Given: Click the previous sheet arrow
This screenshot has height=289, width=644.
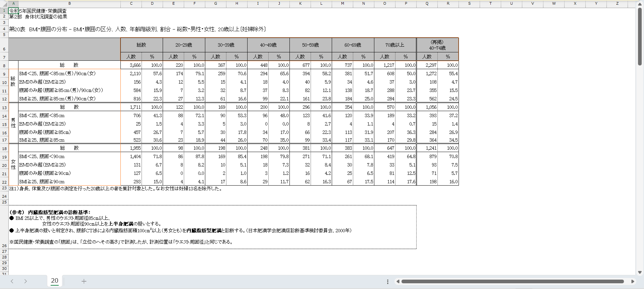Looking at the screenshot, I should click(x=12, y=281).
